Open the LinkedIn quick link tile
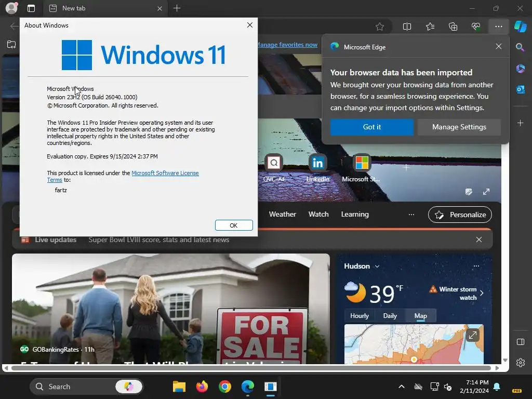Viewport: 532px width, 399px height. (x=317, y=168)
